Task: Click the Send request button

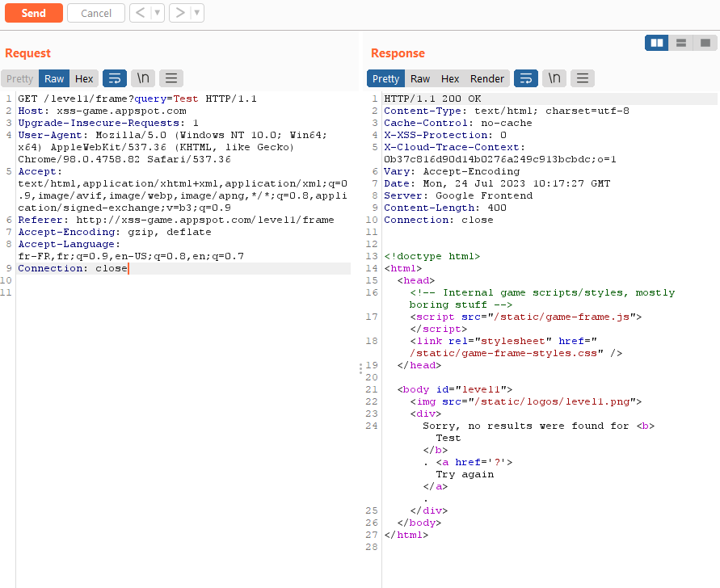Action: (33, 13)
